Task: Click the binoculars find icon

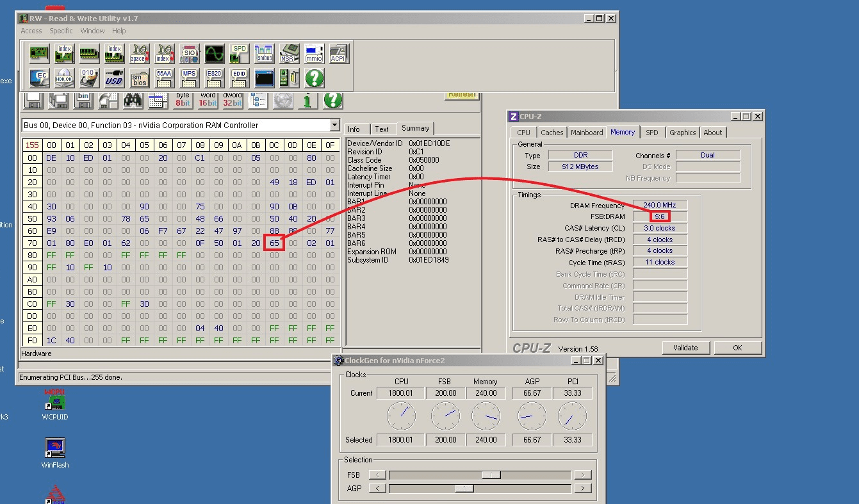Action: tap(133, 101)
